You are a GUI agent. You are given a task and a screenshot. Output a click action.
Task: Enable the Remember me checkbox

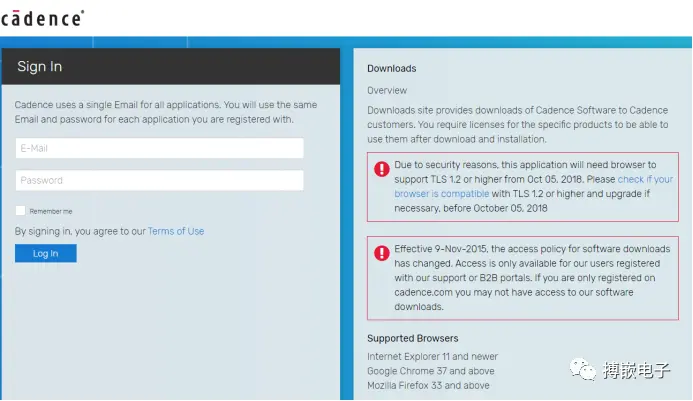click(x=20, y=211)
